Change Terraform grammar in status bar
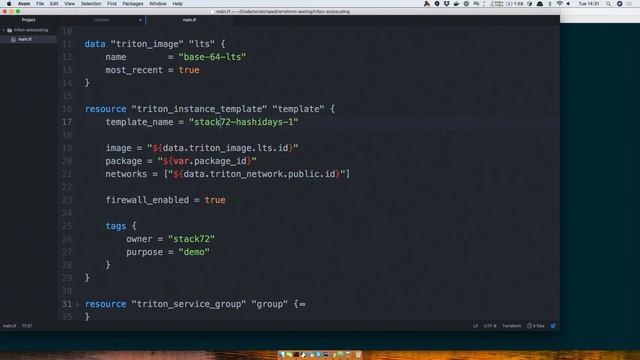Screen dimensions: 640x360 511,326
